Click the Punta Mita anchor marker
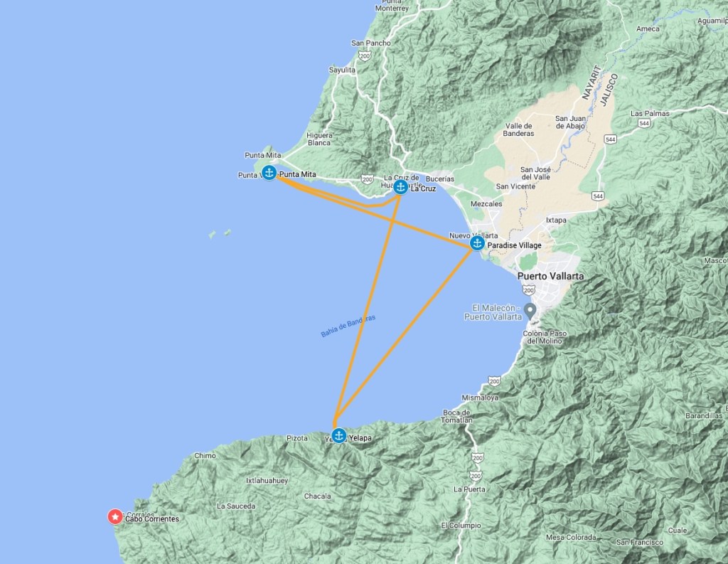Screen dimensions: 728x564 [x=269, y=172]
